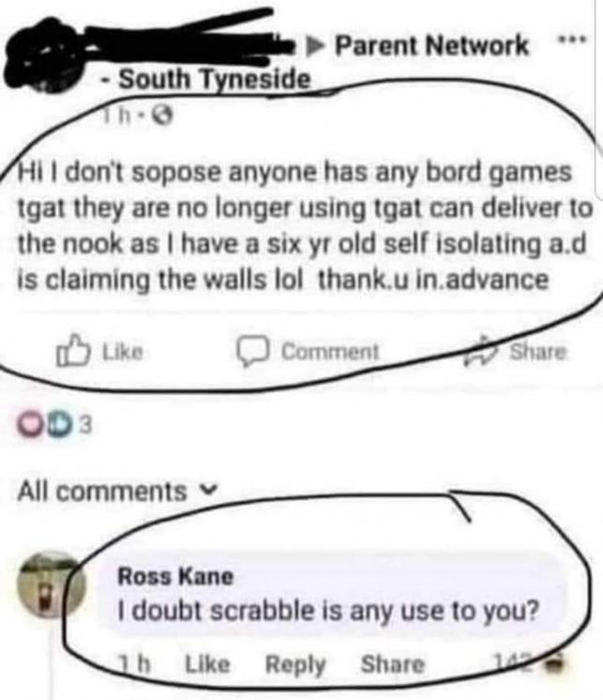This screenshot has height=700, width=603.
Task: Click the Comment speech bubble icon
Action: [x=253, y=351]
